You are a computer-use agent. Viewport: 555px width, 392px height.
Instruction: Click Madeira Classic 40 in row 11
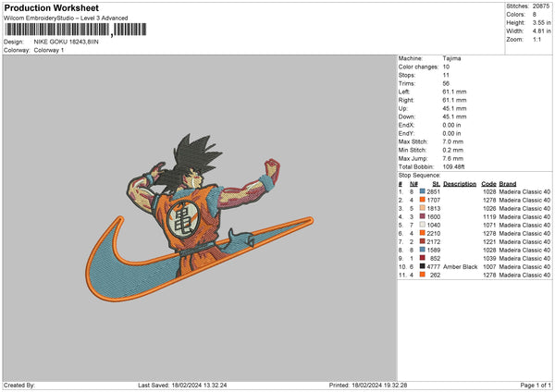coord(524,275)
